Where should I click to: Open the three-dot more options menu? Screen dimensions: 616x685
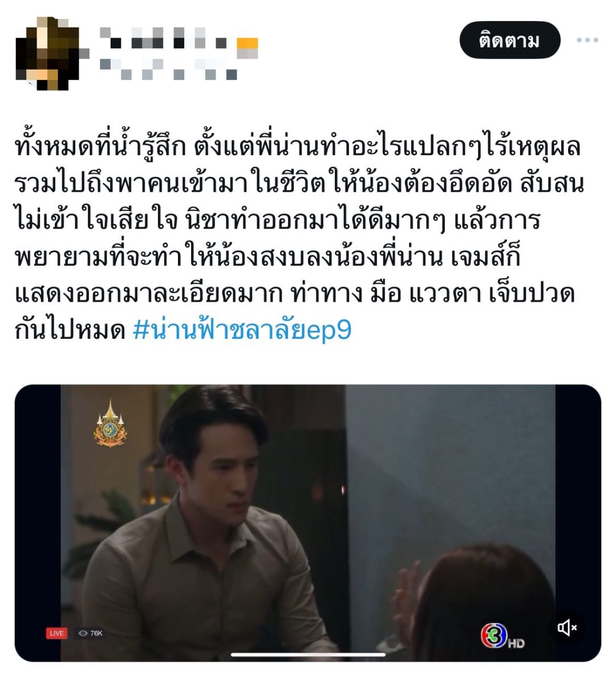pos(587,40)
